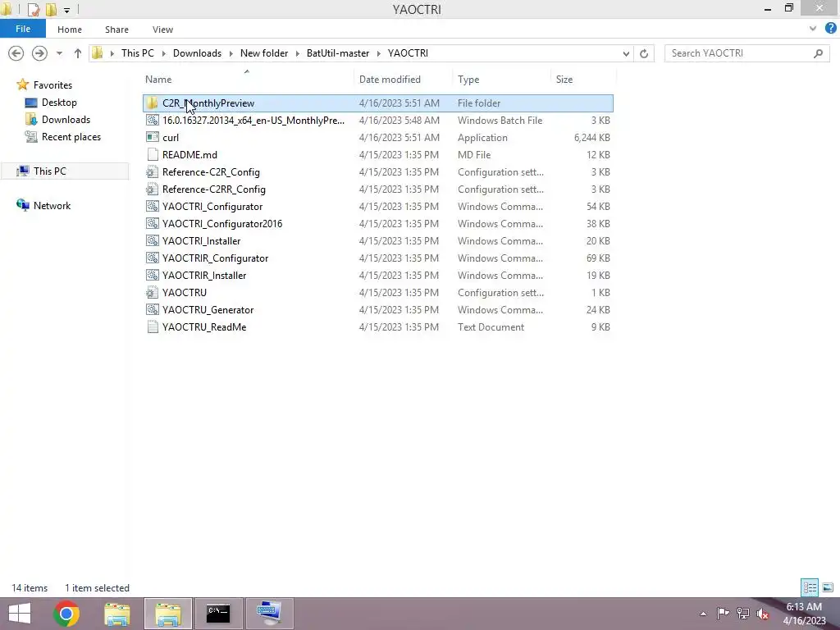Viewport: 840px width, 630px height.
Task: Select Reference-C2RR_Config file icon
Action: pos(153,189)
